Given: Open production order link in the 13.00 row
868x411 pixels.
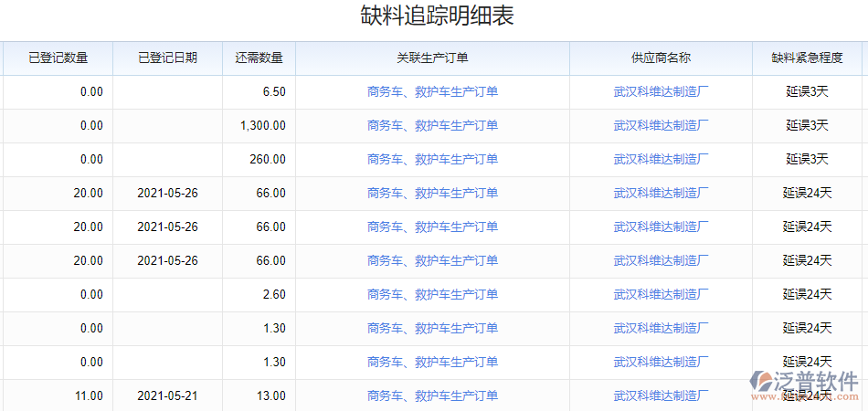Looking at the screenshot, I should coord(432,395).
